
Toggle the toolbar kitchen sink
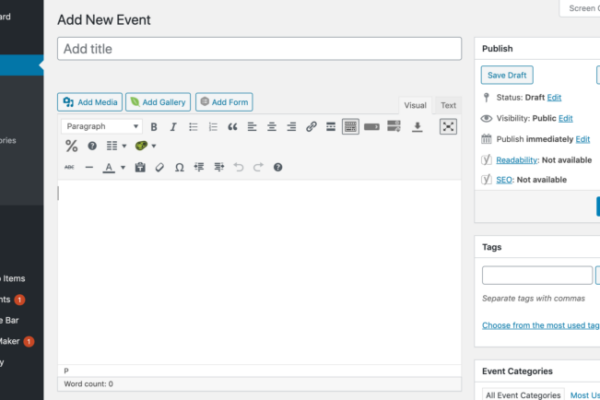[x=351, y=127]
